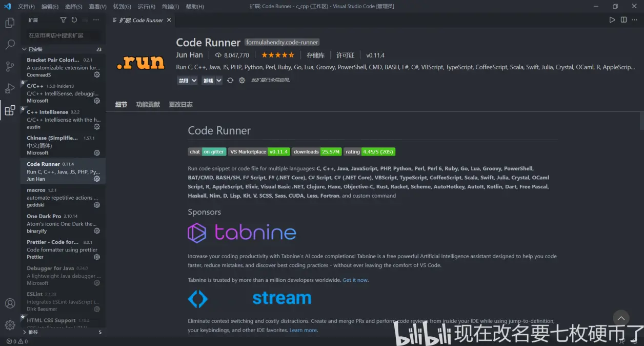Click the downloads 25.57M badge
The width and height of the screenshot is (644, 346).
click(317, 151)
